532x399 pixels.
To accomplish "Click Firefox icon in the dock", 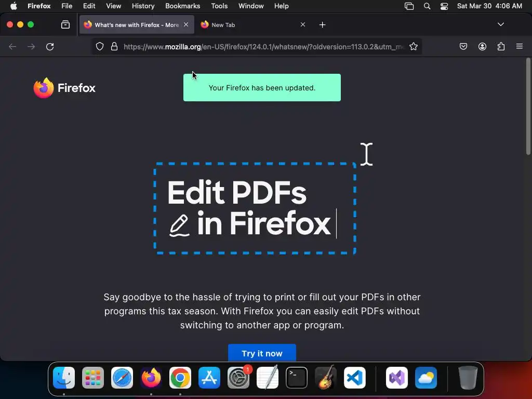I will pos(151,378).
